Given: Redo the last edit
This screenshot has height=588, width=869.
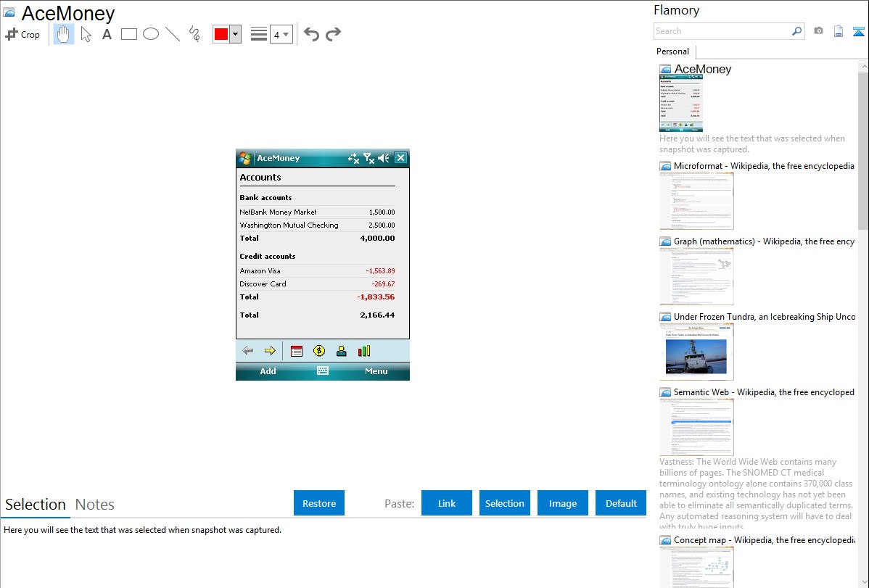Looking at the screenshot, I should [x=333, y=34].
